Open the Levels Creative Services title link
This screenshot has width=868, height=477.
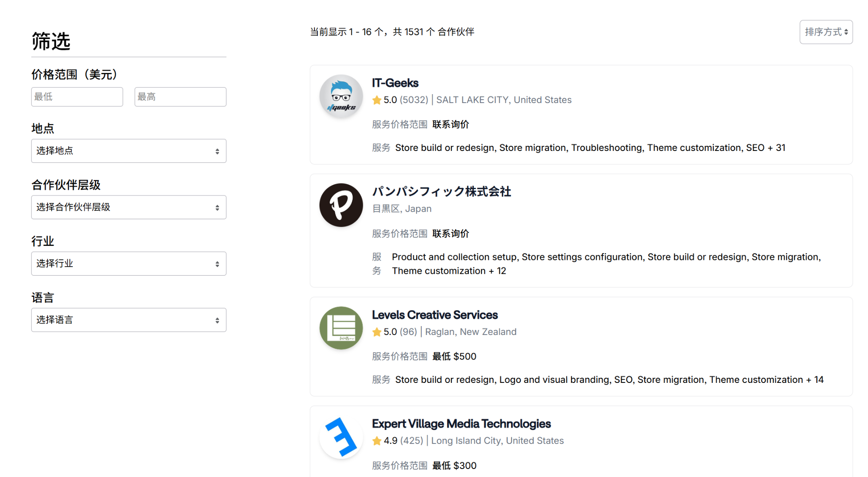tap(434, 315)
